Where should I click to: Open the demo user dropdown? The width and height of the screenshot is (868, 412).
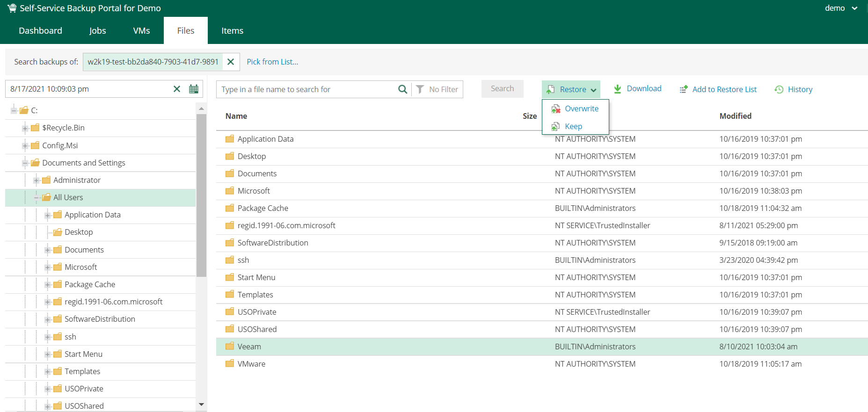(x=841, y=8)
